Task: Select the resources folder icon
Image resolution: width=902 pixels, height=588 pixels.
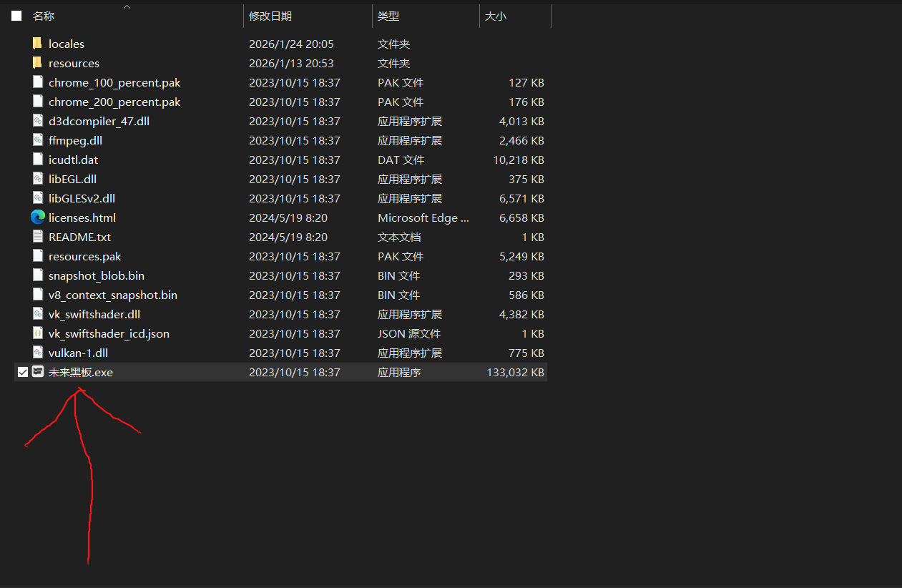Action: pyautogui.click(x=38, y=63)
